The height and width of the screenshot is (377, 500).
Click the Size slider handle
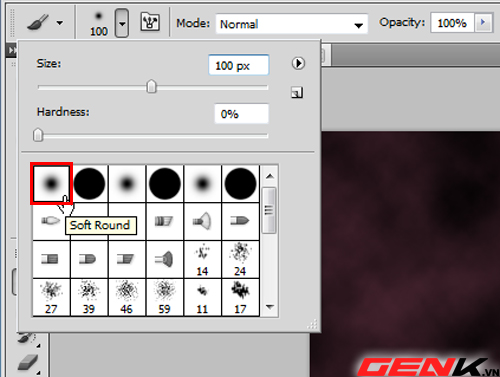coord(151,87)
